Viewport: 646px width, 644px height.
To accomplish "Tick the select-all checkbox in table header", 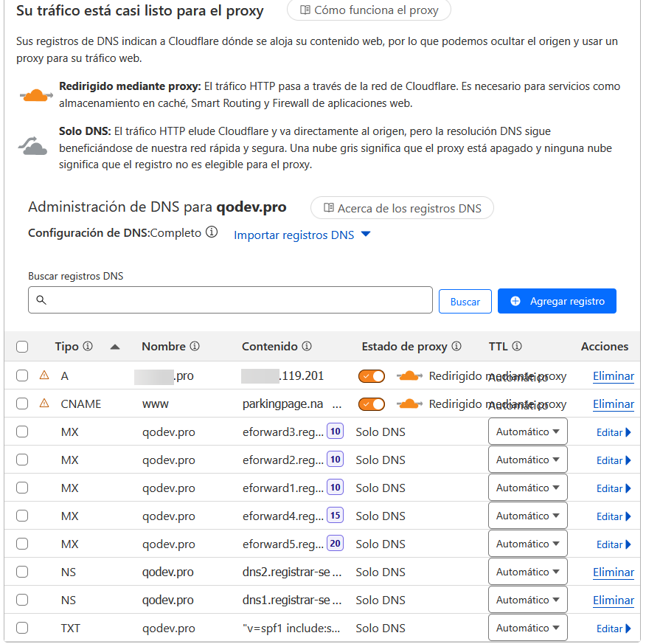I will pos(22,347).
